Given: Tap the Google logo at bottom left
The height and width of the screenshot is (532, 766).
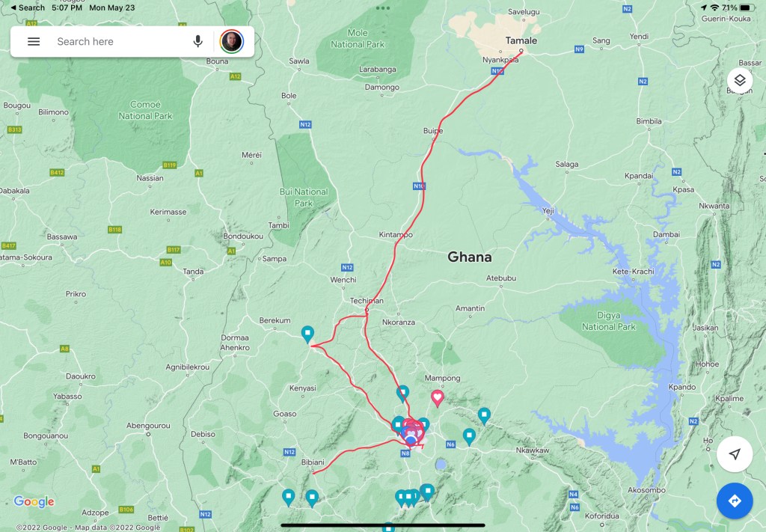Looking at the screenshot, I should click(x=34, y=502).
